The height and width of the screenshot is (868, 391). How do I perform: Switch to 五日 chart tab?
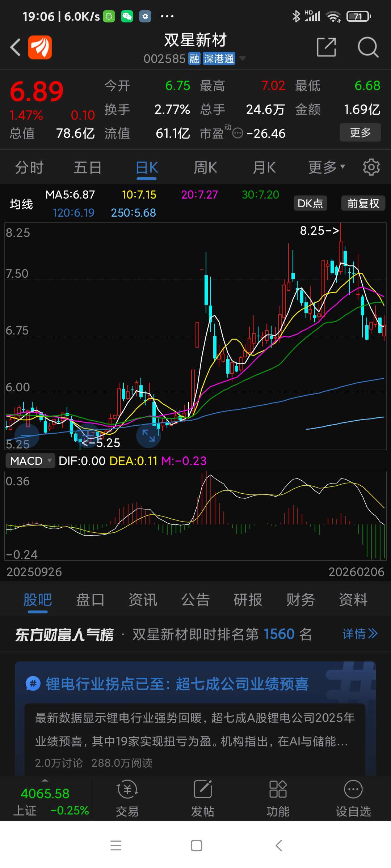pos(88,168)
